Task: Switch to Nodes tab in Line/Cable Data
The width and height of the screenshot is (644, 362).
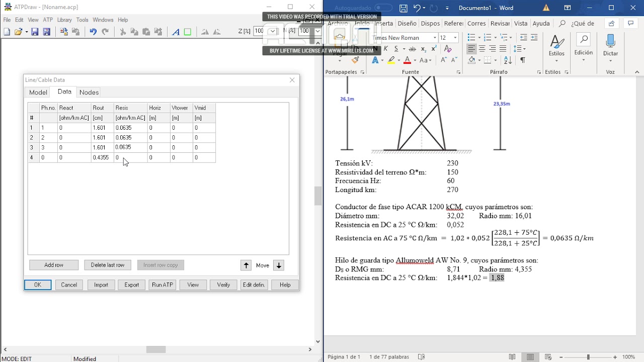Action: (89, 93)
